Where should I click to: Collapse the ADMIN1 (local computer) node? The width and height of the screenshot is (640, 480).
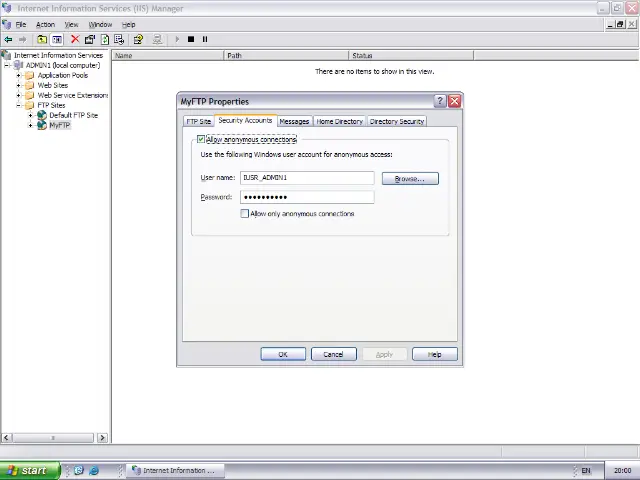pyautogui.click(x=7, y=65)
